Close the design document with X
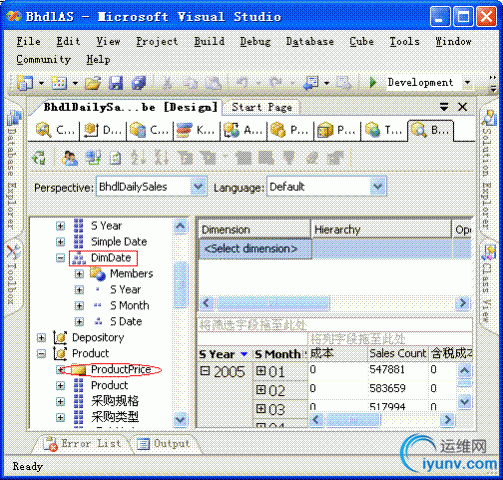Screen dimensions: 503x480 (462, 107)
